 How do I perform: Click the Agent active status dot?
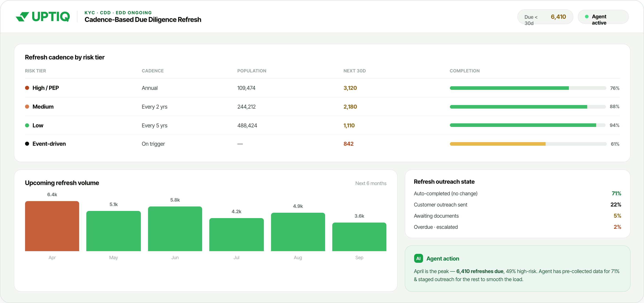(587, 17)
